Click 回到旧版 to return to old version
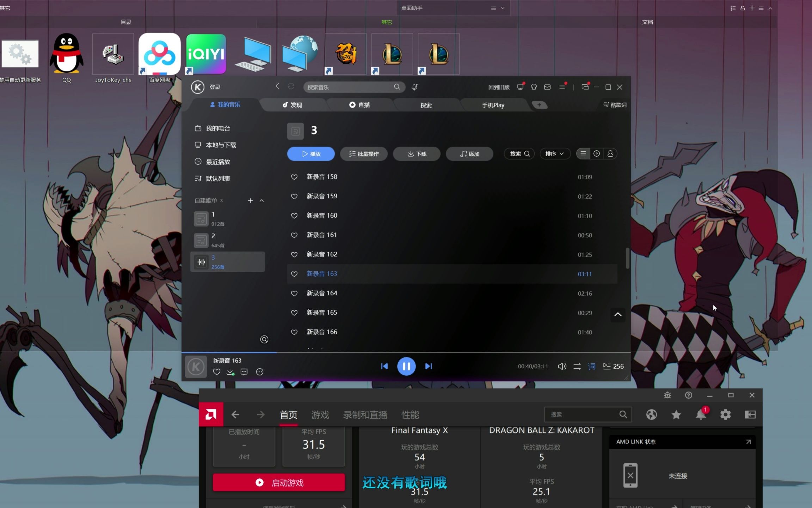 point(499,87)
